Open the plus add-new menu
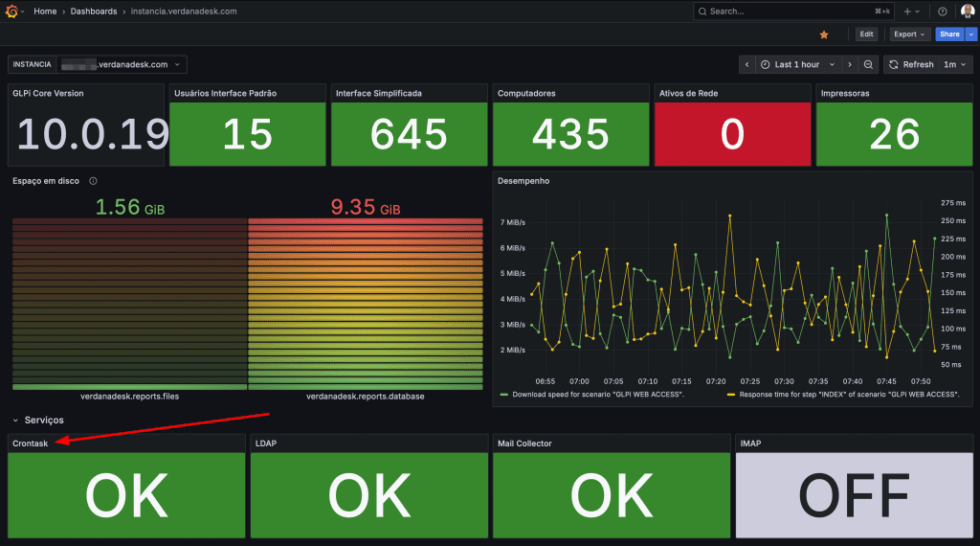Image resolution: width=980 pixels, height=546 pixels. (911, 11)
